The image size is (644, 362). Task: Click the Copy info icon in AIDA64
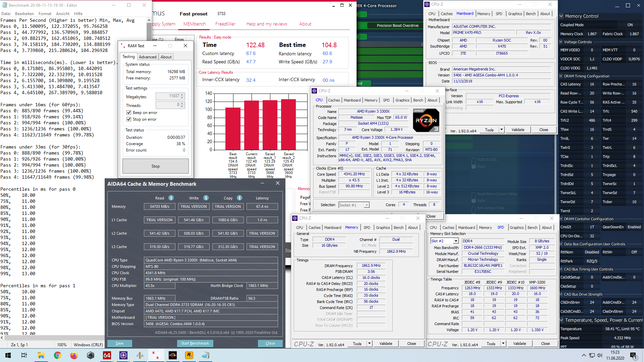(x=239, y=198)
